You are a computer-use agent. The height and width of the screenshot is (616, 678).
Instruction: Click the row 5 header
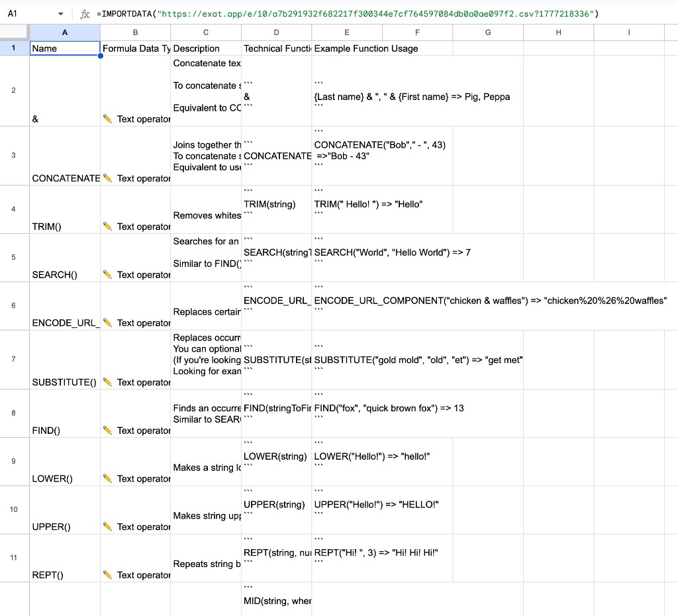click(x=14, y=257)
